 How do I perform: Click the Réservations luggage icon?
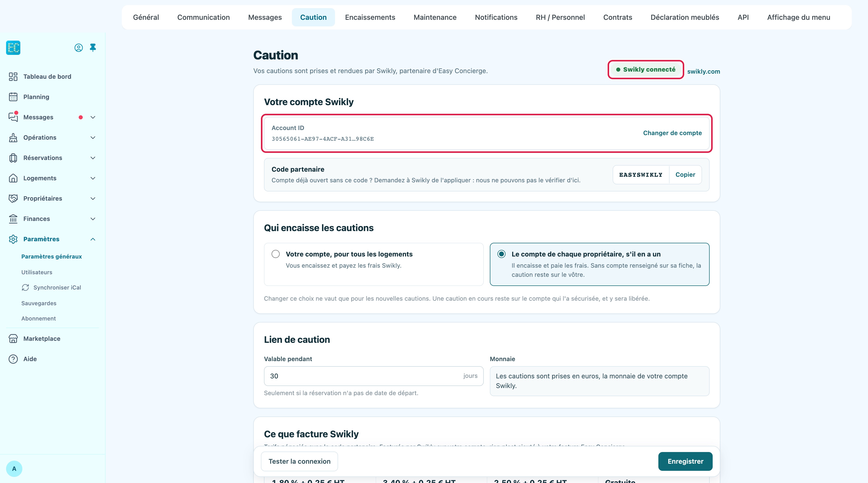click(13, 158)
